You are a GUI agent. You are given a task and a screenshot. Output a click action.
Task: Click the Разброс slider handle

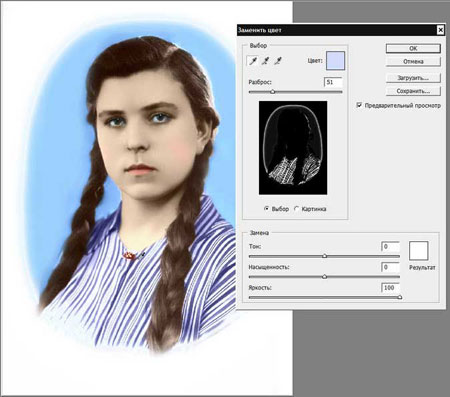[273, 92]
